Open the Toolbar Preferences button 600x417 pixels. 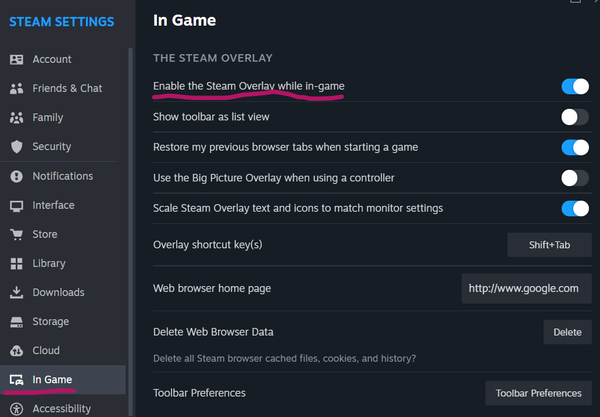pos(537,393)
